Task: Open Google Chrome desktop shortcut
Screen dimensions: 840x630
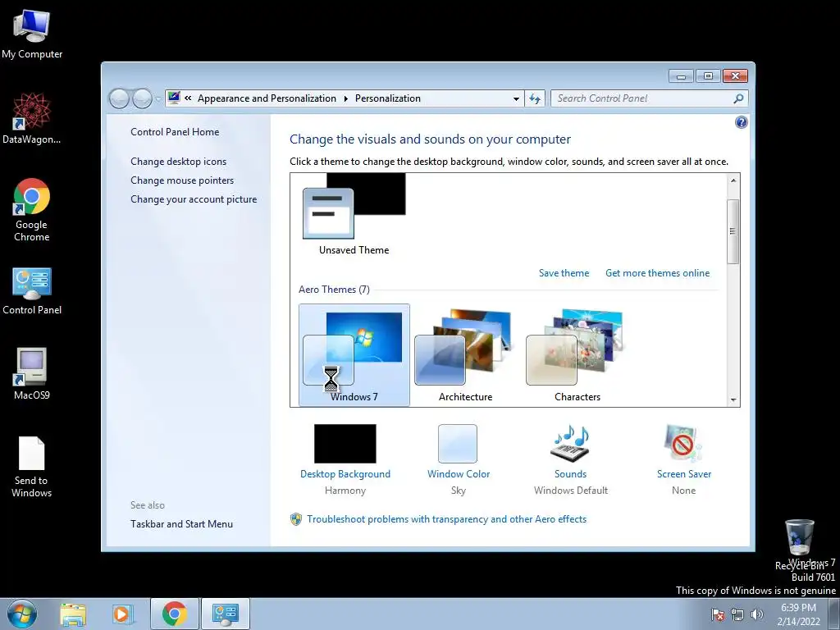Action: pos(32,210)
